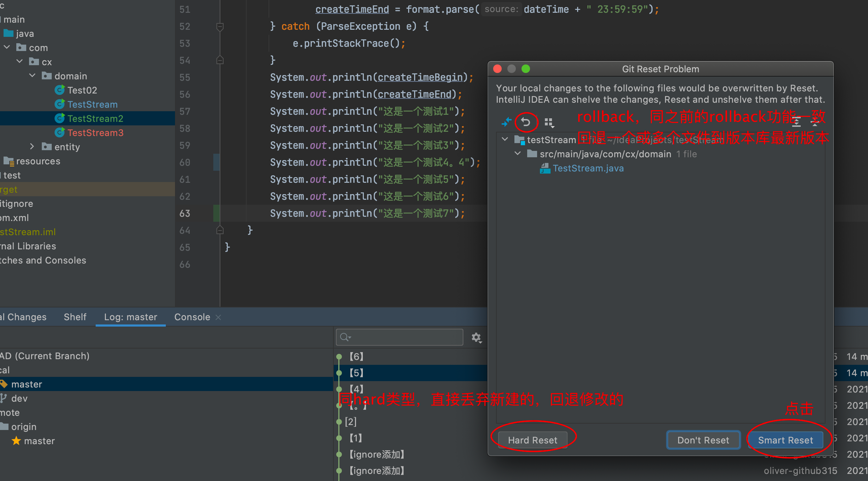The height and width of the screenshot is (481, 868).
Task: Open TestStream3 class in project tree
Action: point(95,132)
